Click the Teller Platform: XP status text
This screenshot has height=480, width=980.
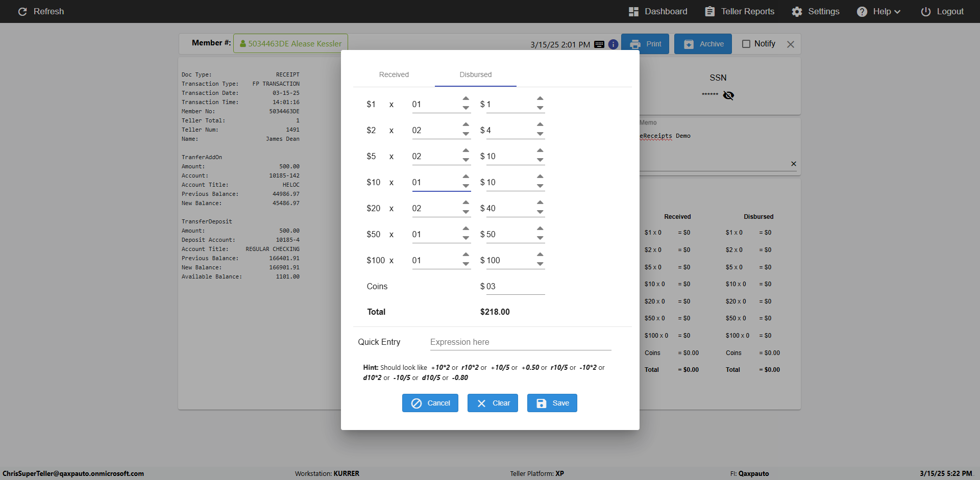[x=537, y=473]
